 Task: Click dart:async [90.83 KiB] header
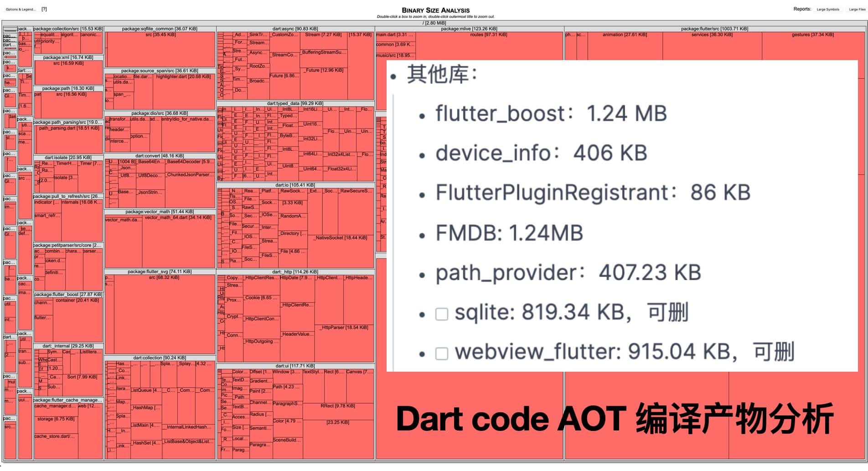[295, 29]
